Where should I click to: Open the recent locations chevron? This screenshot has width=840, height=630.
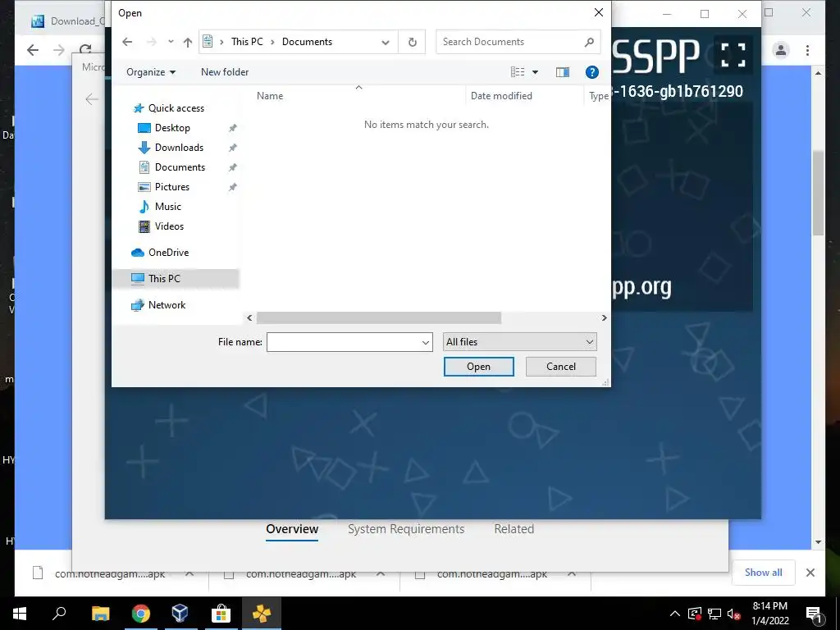[x=171, y=42]
